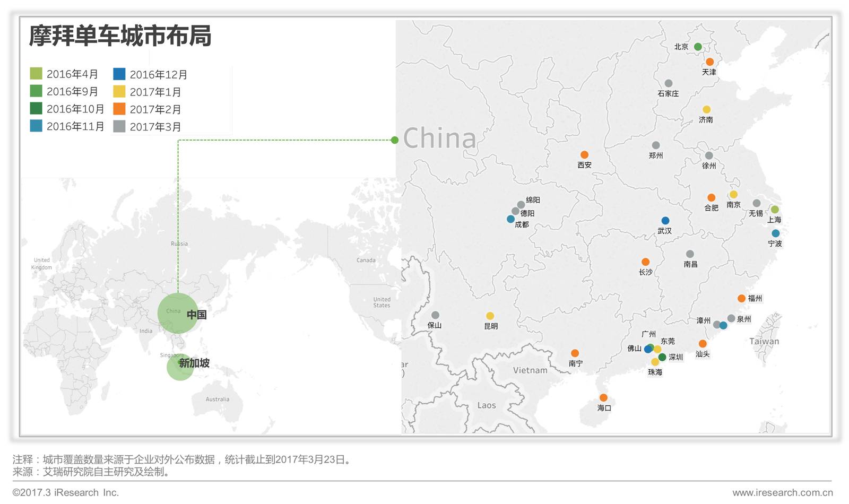Pick the 2016年11月 legend color swatch

(36, 126)
